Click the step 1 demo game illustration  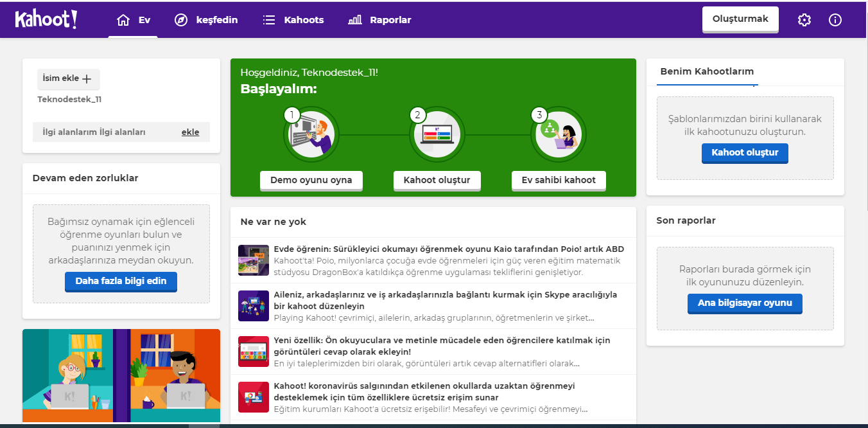(x=310, y=134)
